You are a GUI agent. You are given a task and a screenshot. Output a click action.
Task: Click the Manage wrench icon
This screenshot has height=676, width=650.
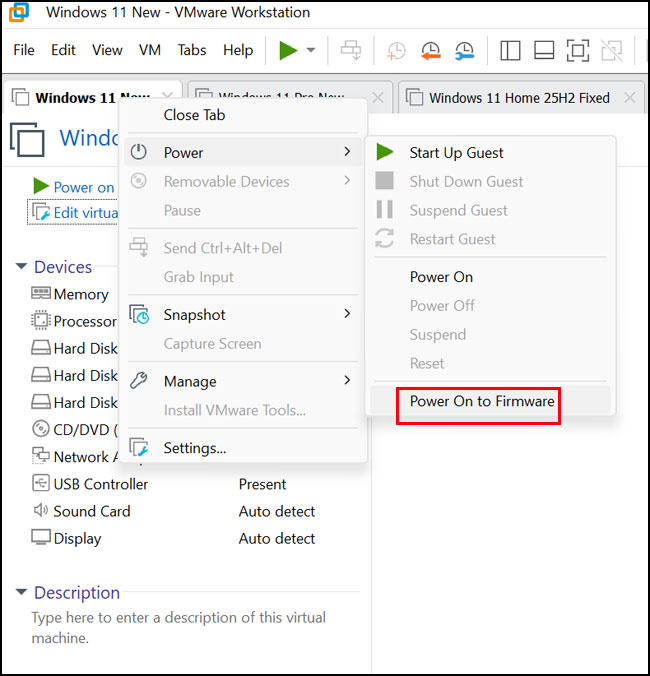tap(139, 381)
